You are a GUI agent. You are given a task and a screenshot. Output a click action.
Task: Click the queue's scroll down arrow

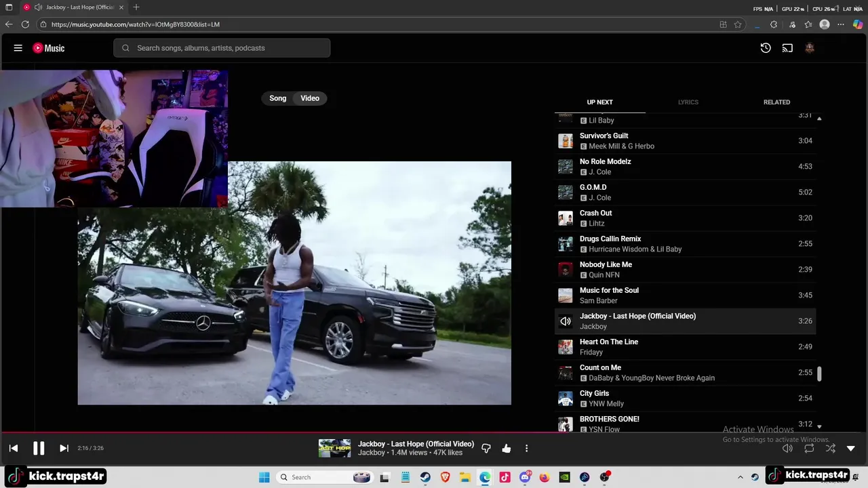[819, 426]
